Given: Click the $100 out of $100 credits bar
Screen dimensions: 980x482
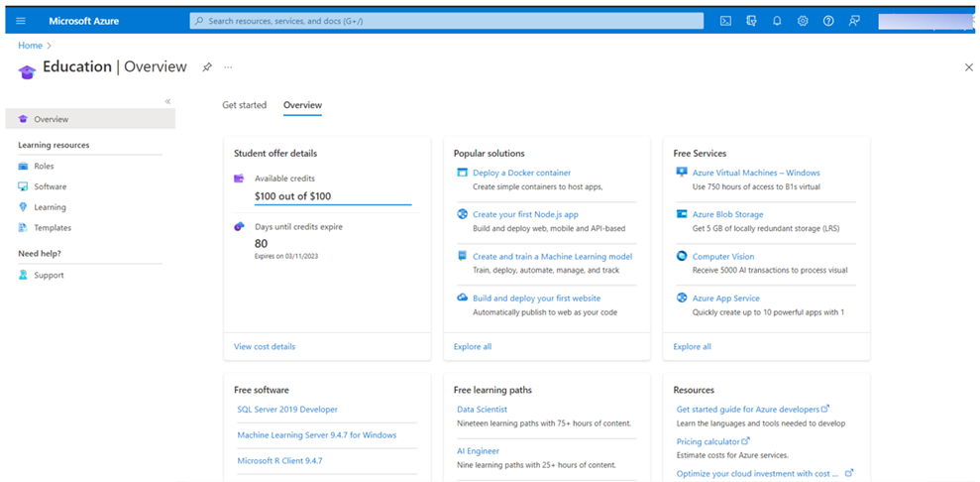Looking at the screenshot, I should point(333,196).
